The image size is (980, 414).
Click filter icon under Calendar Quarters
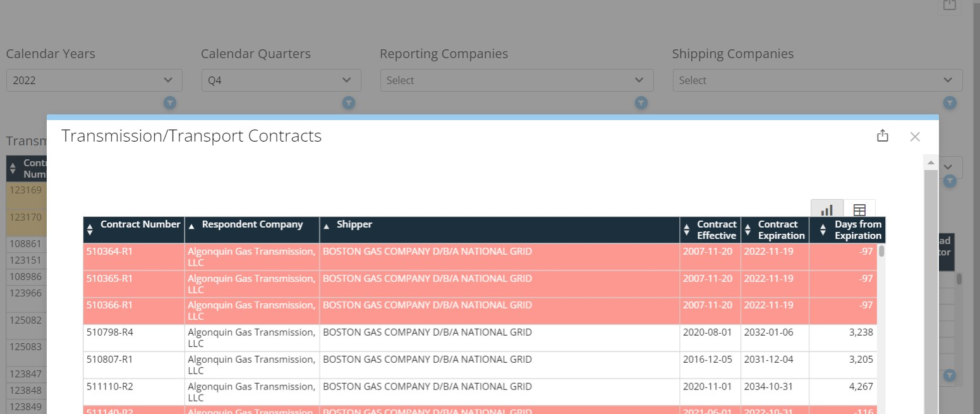[349, 102]
